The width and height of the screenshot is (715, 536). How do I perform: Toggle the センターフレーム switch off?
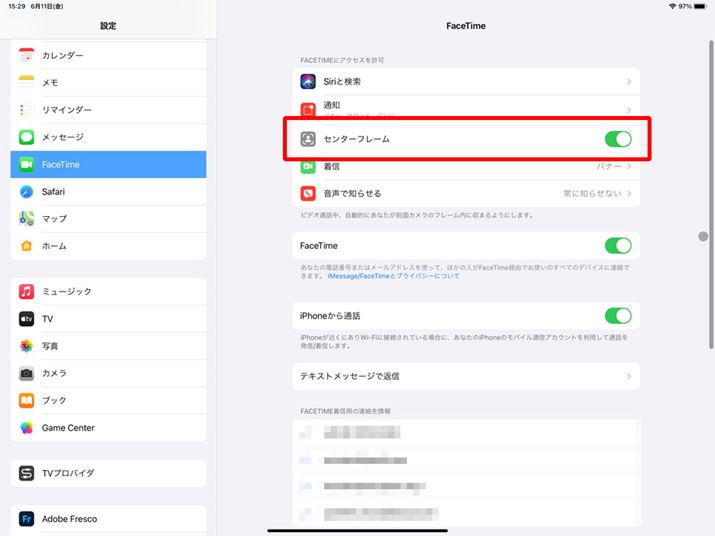(x=618, y=139)
